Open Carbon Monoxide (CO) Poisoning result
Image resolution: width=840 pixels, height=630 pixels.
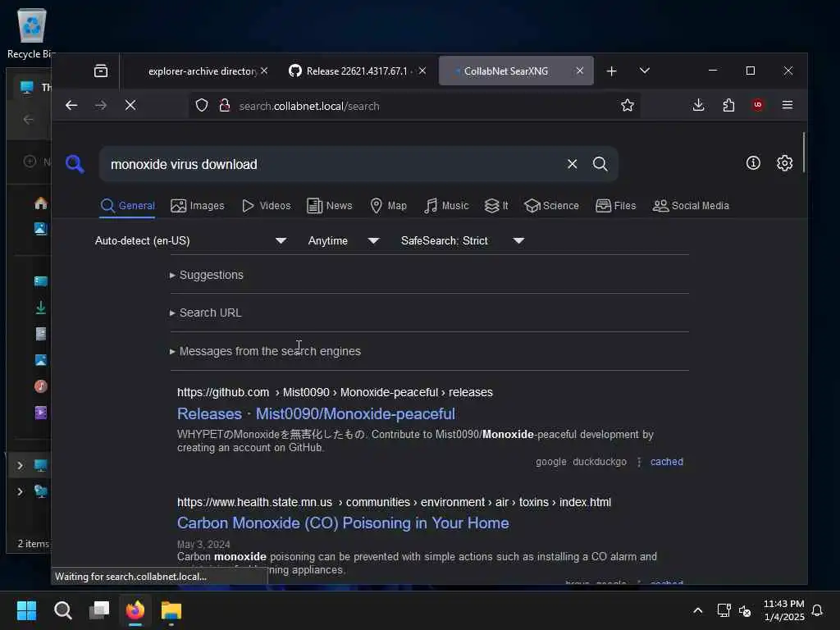click(x=343, y=523)
